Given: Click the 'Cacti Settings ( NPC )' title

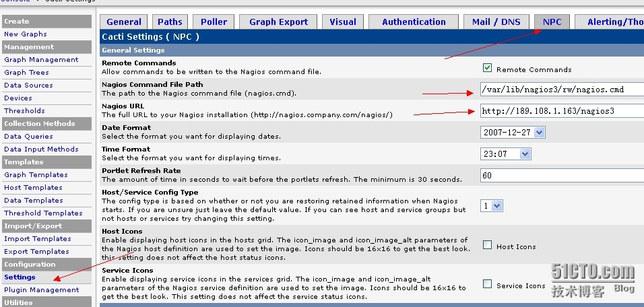Looking at the screenshot, I should coord(150,36).
